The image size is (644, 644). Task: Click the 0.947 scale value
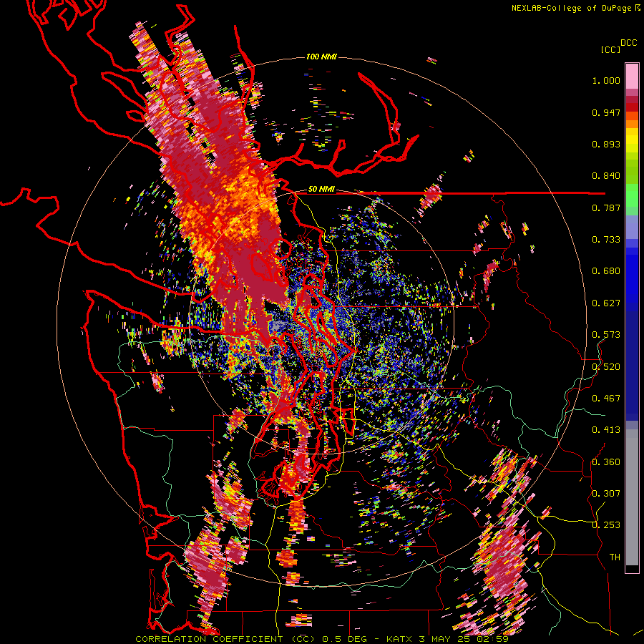click(x=606, y=112)
